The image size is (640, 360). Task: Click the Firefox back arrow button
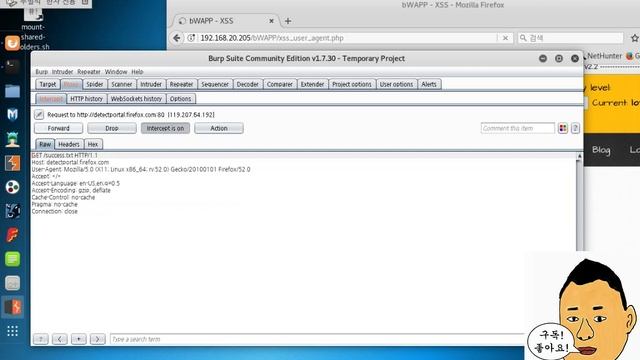[176, 38]
